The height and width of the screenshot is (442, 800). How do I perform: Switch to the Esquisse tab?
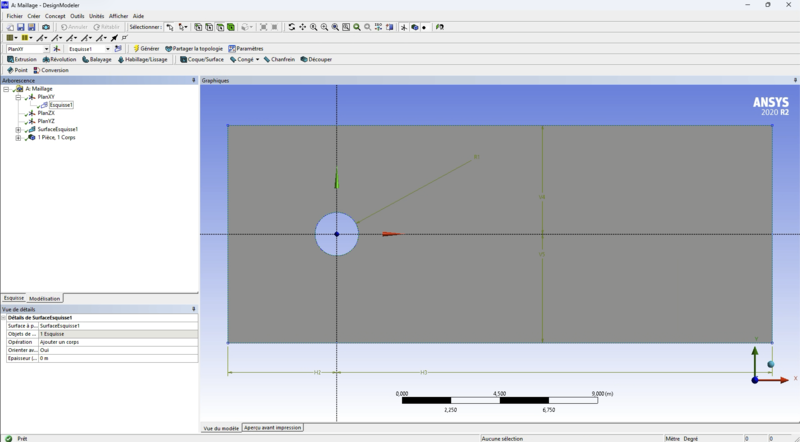point(14,298)
